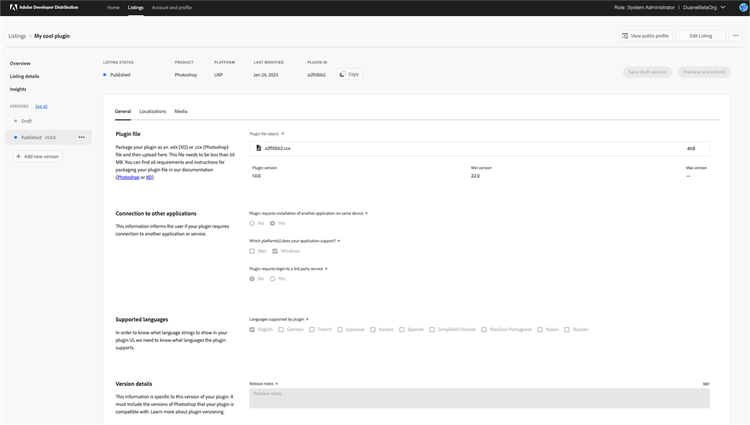Select Yes for third party login requirement

coord(272,279)
